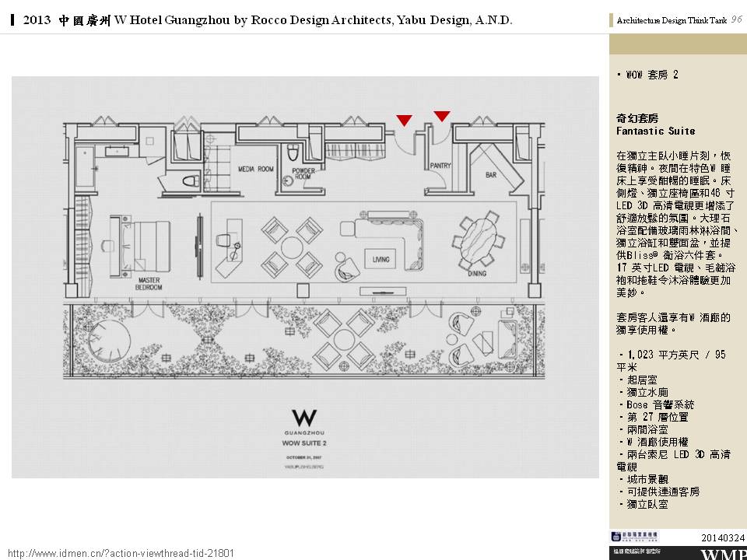Click the MEDIA ROOM label
Screen dimensions: 747x560
tap(255, 169)
